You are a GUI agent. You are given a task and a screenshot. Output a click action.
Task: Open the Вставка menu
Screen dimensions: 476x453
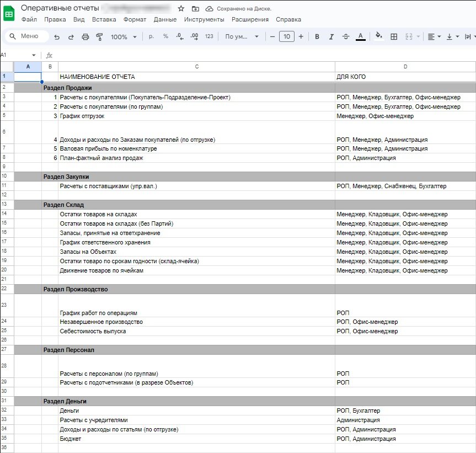(104, 19)
